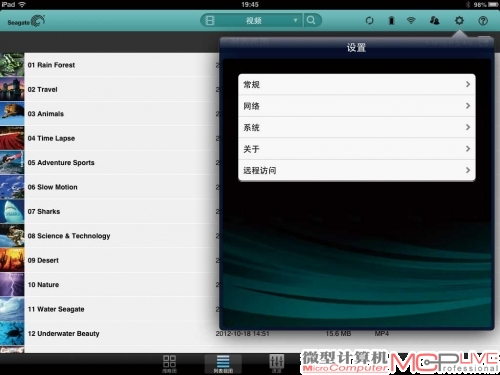This screenshot has width=500, height=375.
Task: Open 关于 about entry
Action: (357, 149)
